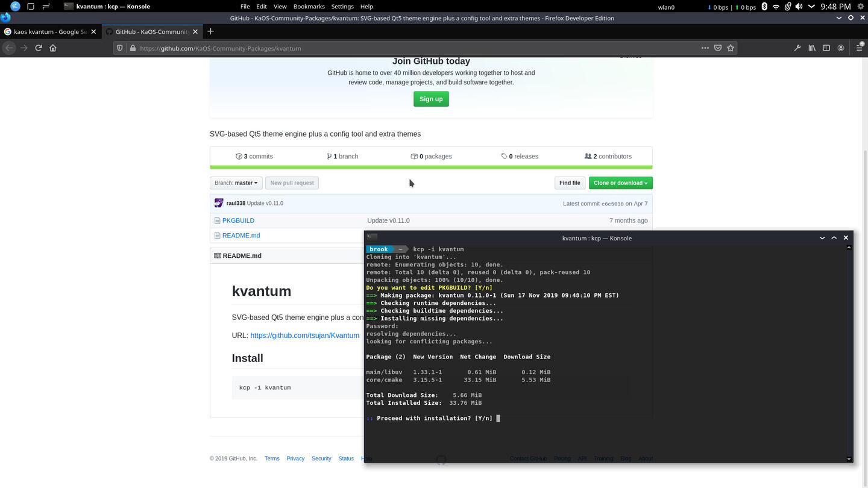This screenshot has width=868, height=488.
Task: Open the Firefox library icon
Action: tap(812, 48)
